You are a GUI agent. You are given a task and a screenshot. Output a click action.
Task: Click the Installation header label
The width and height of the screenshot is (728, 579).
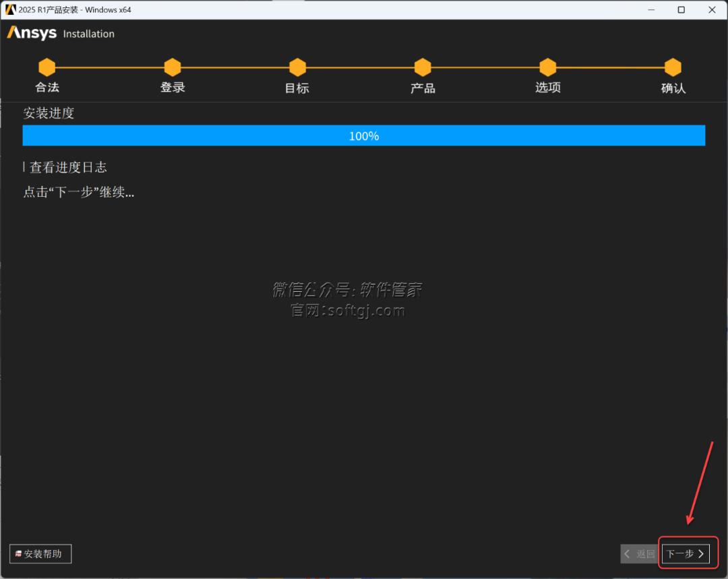[x=89, y=34]
